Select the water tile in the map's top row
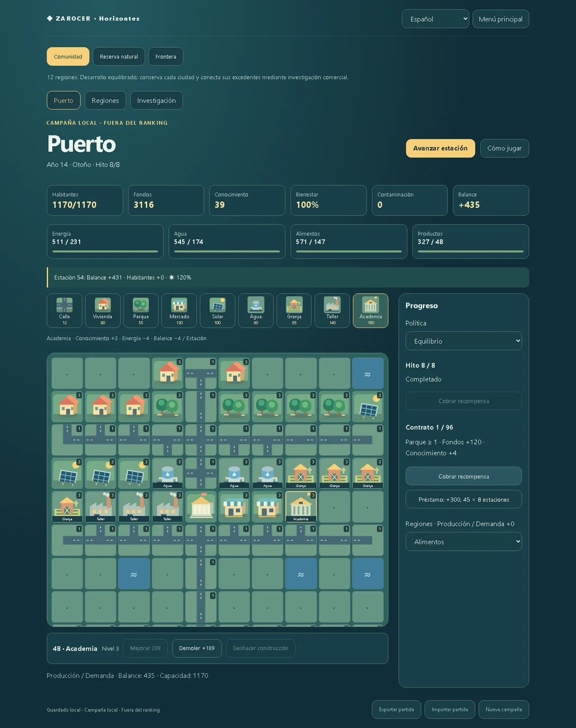This screenshot has width=576, height=728. click(368, 373)
